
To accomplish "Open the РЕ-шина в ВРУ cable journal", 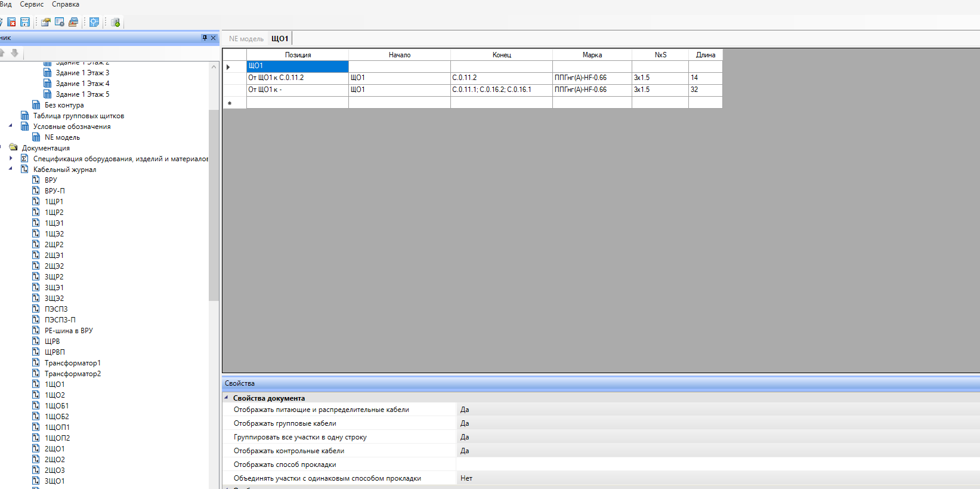I will (69, 331).
